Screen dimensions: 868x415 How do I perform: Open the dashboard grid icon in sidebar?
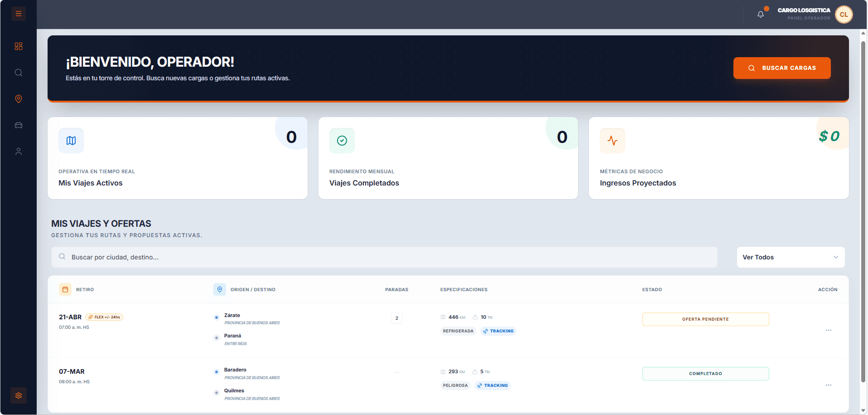tap(19, 46)
